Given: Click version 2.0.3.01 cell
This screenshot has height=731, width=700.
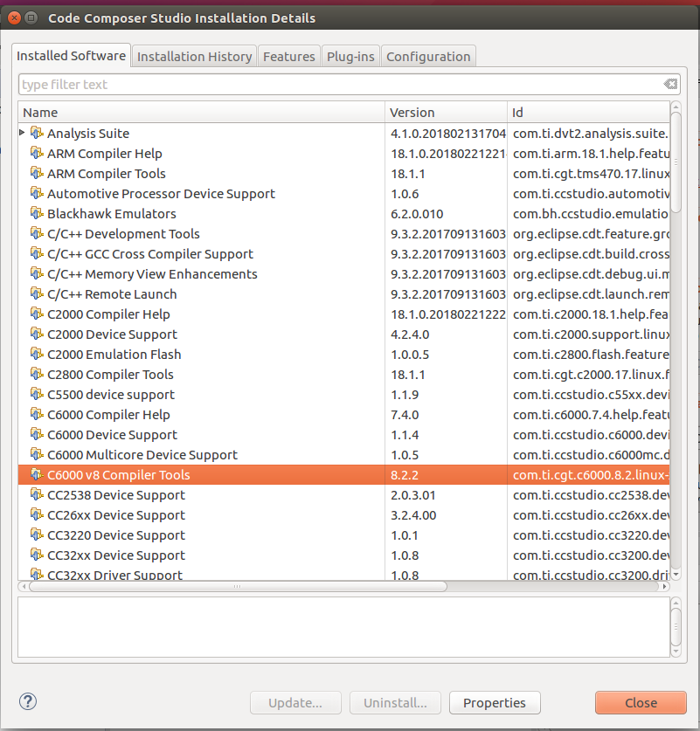Looking at the screenshot, I should click(412, 495).
